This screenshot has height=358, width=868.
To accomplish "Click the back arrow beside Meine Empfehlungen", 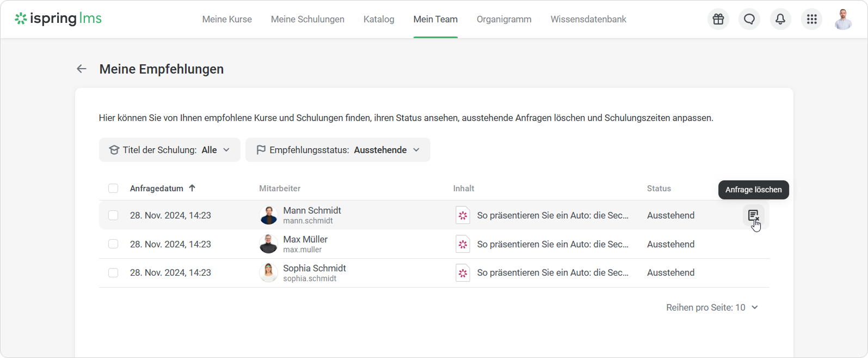I will (82, 69).
